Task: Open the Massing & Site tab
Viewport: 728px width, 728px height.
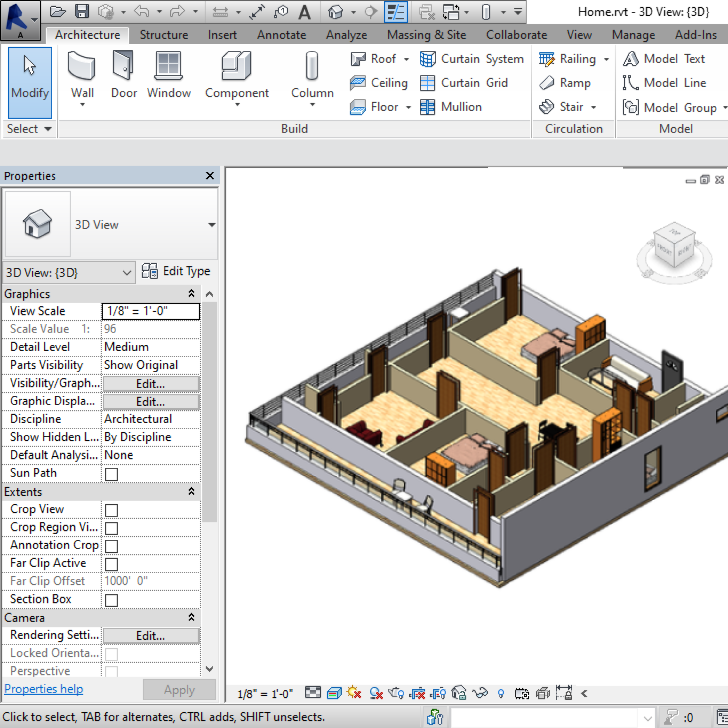Action: pyautogui.click(x=426, y=35)
